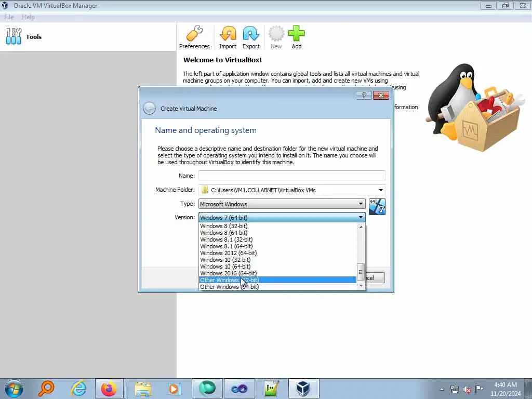The image size is (532, 399).
Task: Click the New machine toolbar icon
Action: click(x=276, y=37)
